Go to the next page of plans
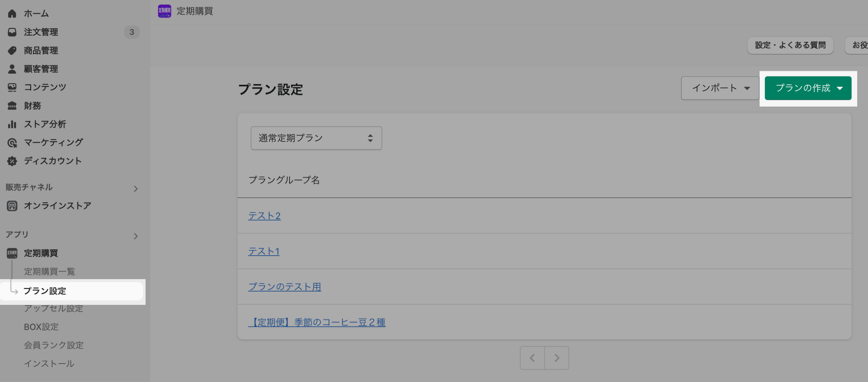 [556, 358]
